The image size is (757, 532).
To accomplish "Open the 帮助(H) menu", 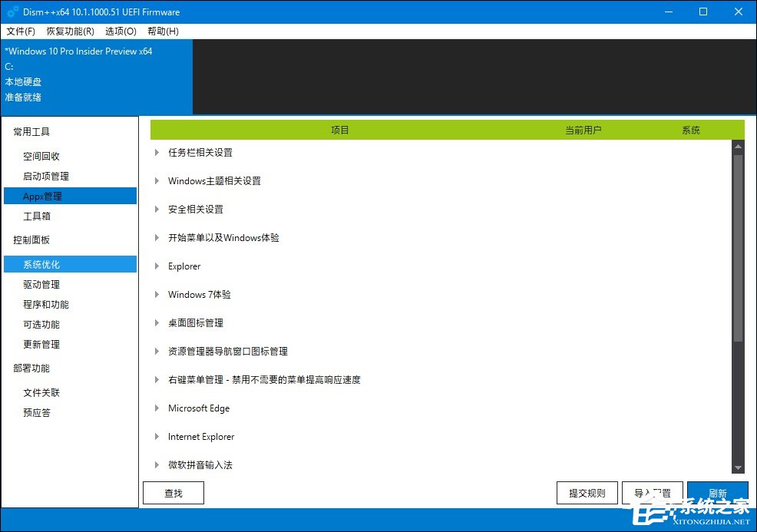I will (x=163, y=31).
